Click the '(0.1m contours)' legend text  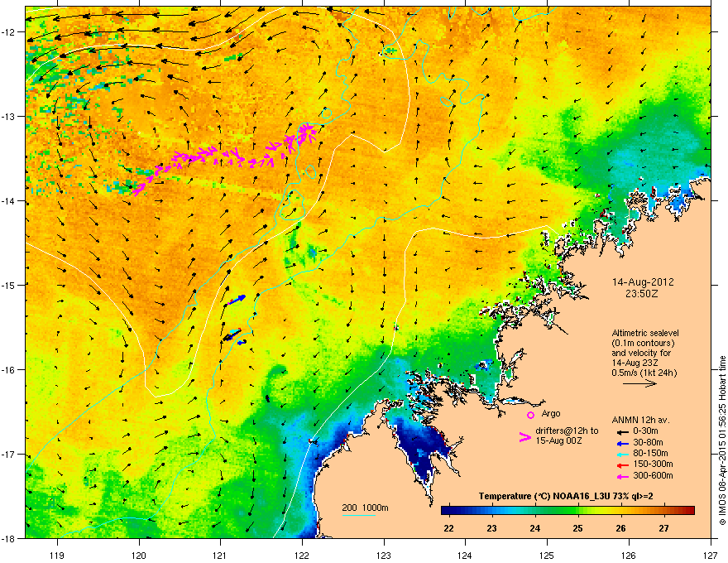point(643,343)
